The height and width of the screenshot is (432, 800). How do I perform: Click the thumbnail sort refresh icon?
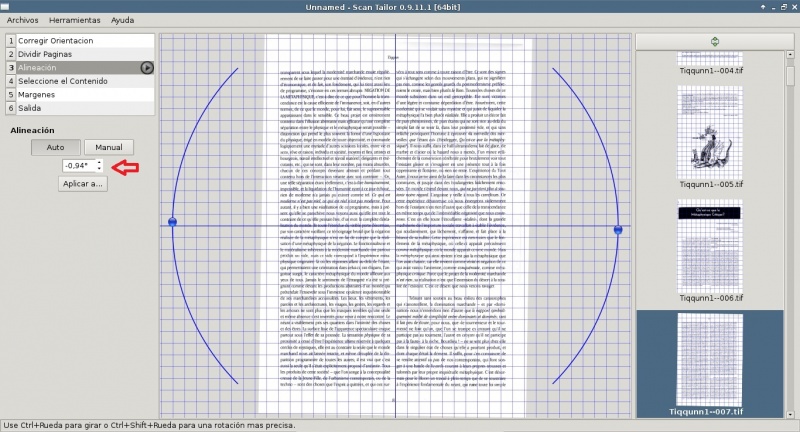point(713,41)
